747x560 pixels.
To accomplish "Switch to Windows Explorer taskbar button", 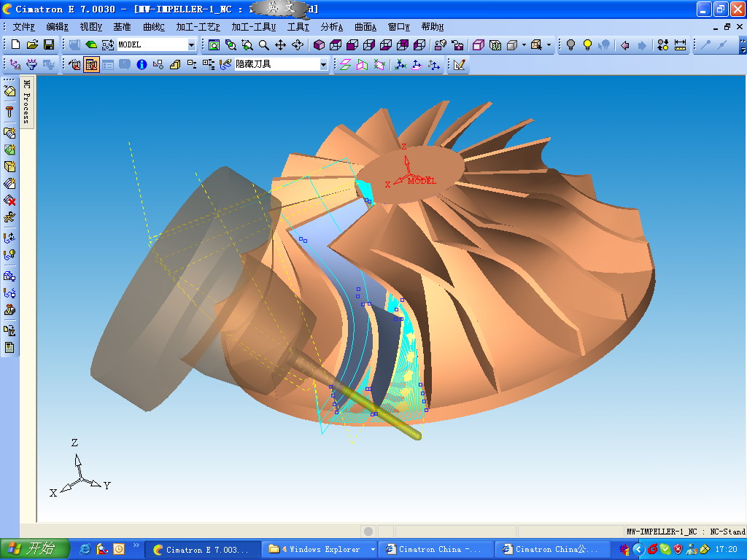I will pos(320,549).
